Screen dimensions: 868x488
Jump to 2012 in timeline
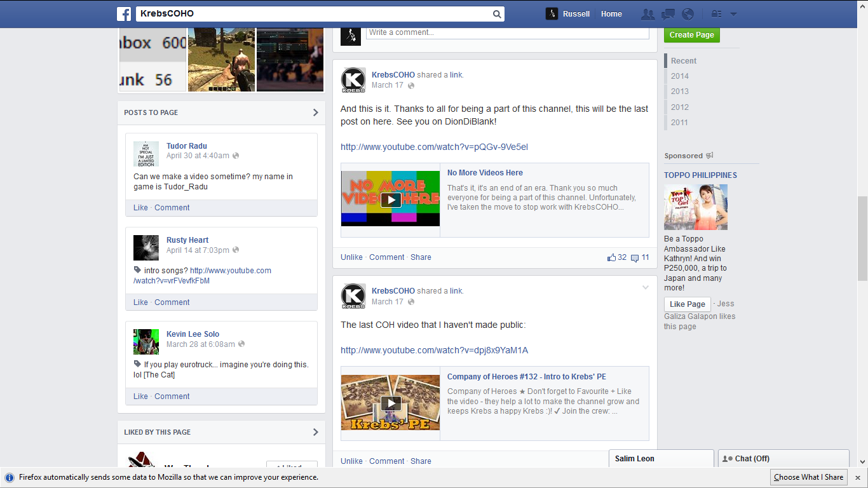[x=680, y=107]
